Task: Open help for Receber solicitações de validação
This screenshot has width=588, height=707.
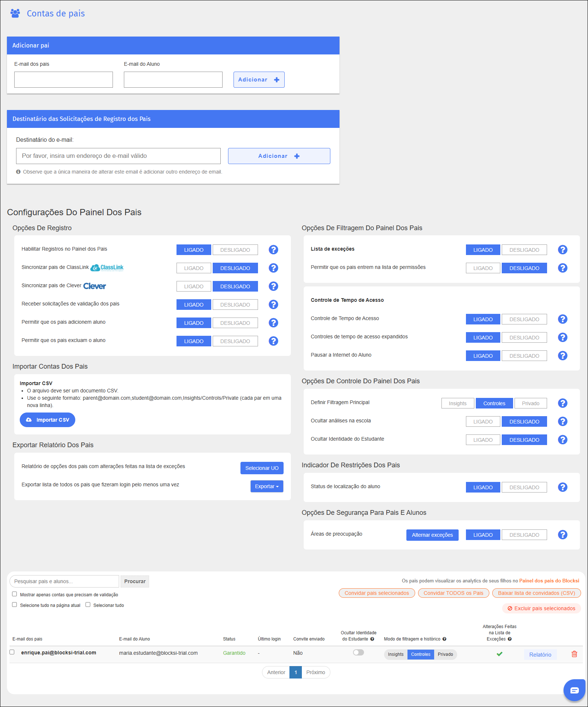Action: point(273,304)
